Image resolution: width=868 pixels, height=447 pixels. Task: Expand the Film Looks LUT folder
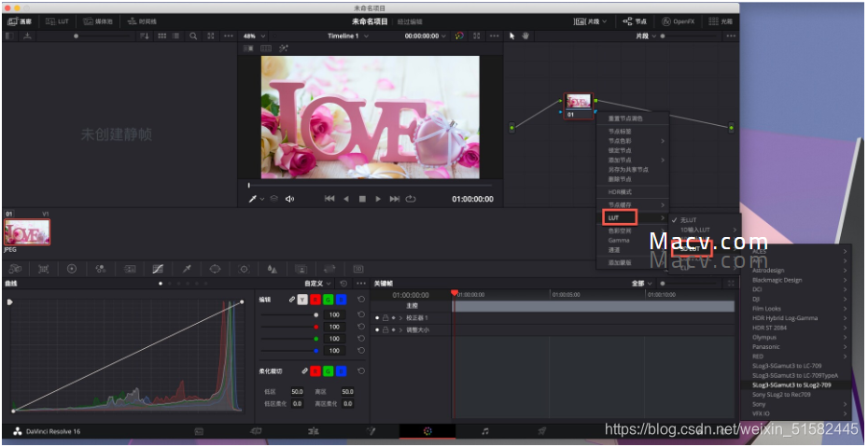[x=797, y=309]
